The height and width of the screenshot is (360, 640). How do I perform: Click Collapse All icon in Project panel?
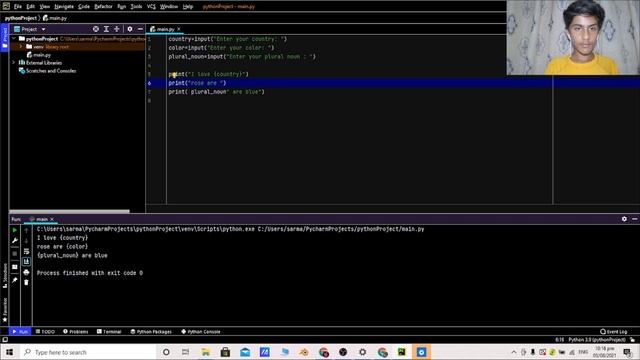(x=117, y=29)
